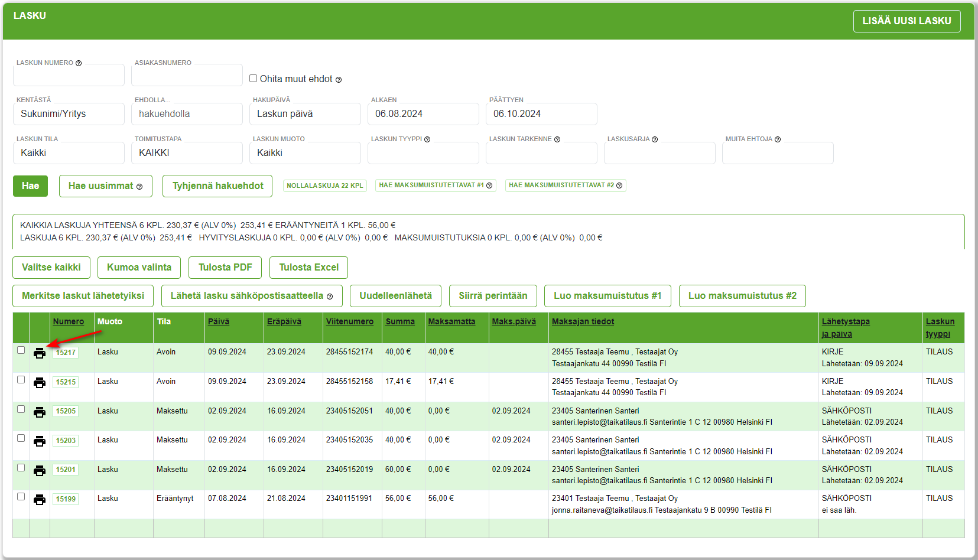Screen dimensions: 978x560
Task: Clear filters with Tyhjennä hakuehdot
Action: (x=217, y=186)
